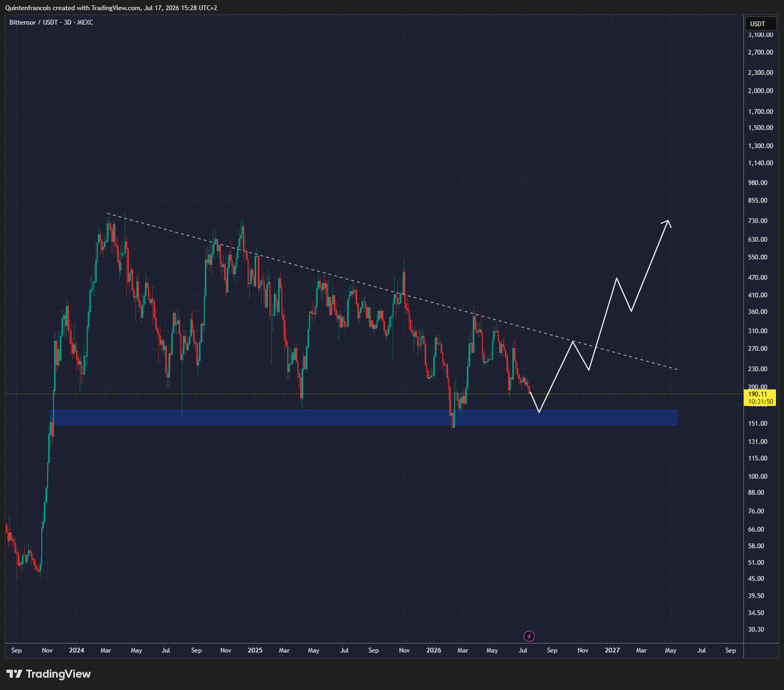Click the 2,000.00 price scale label
The width and height of the screenshot is (784, 690).
pyautogui.click(x=761, y=91)
